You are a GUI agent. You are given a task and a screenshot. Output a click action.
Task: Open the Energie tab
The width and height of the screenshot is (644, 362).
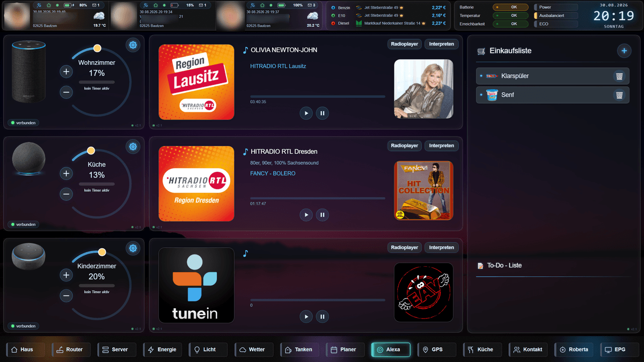(163, 350)
